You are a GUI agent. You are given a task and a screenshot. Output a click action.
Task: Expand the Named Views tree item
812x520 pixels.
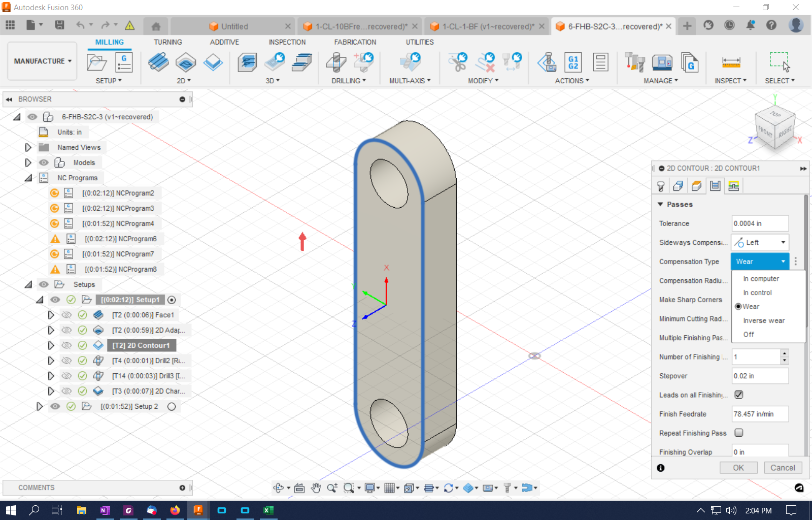[x=28, y=147]
